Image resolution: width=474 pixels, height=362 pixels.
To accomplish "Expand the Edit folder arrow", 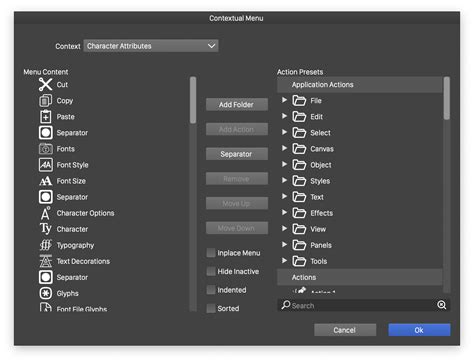I will (x=284, y=116).
